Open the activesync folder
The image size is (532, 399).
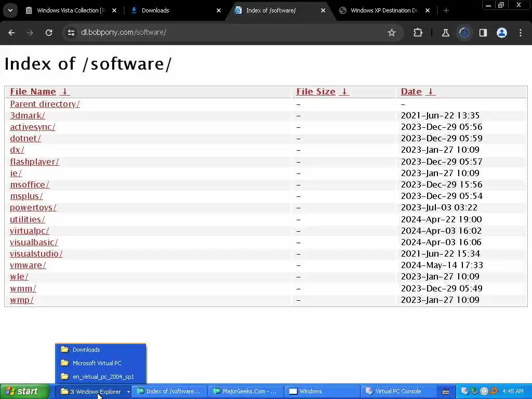tap(33, 127)
